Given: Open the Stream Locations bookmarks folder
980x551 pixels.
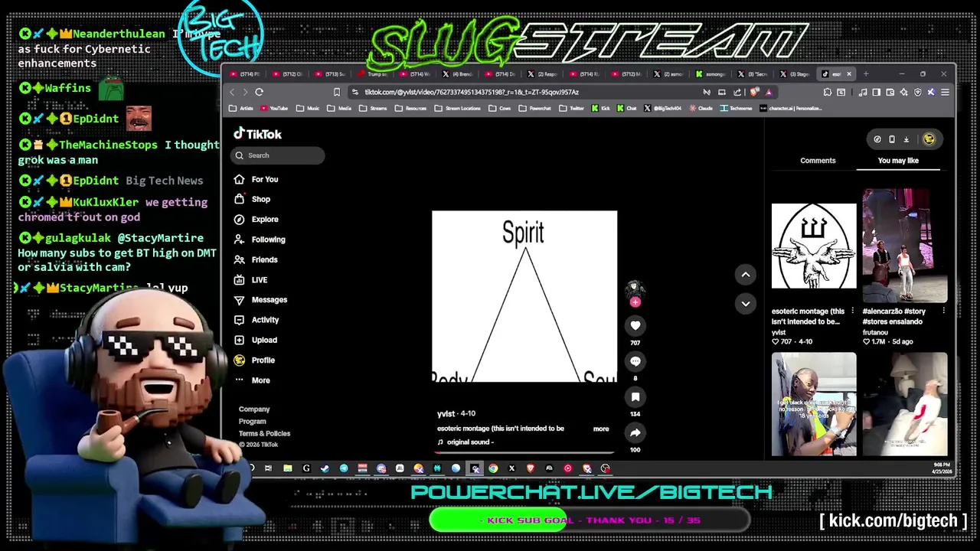Looking at the screenshot, I should tap(457, 109).
